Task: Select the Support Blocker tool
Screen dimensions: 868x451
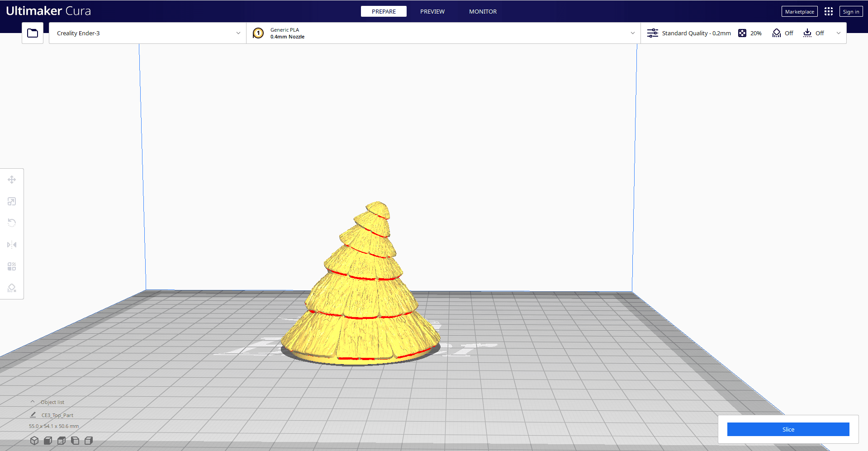Action: pyautogui.click(x=12, y=288)
